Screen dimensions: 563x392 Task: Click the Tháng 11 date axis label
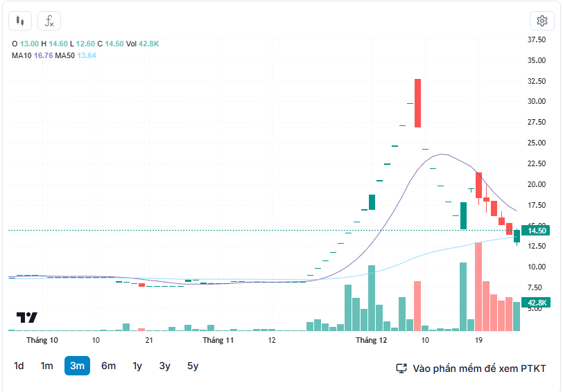tap(218, 341)
